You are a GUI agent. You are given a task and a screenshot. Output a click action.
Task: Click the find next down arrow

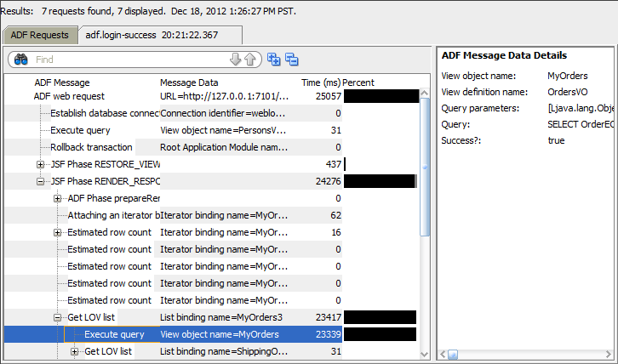coord(235,60)
